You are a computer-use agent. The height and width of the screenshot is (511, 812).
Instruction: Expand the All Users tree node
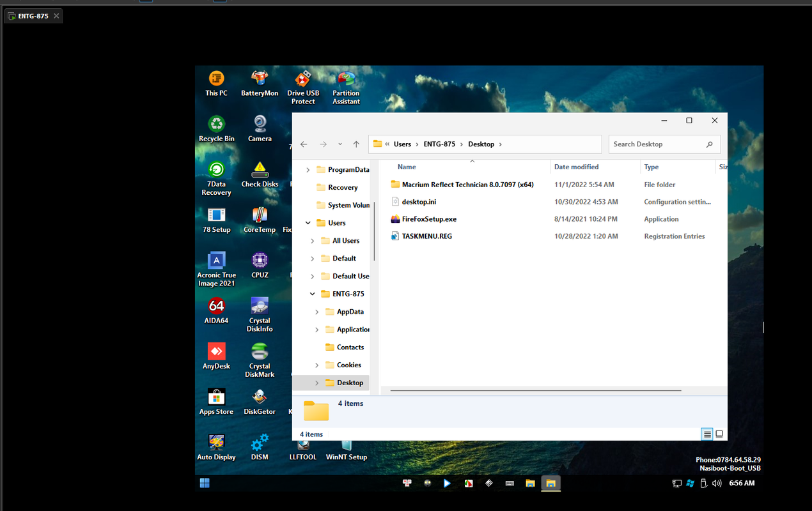click(x=313, y=241)
